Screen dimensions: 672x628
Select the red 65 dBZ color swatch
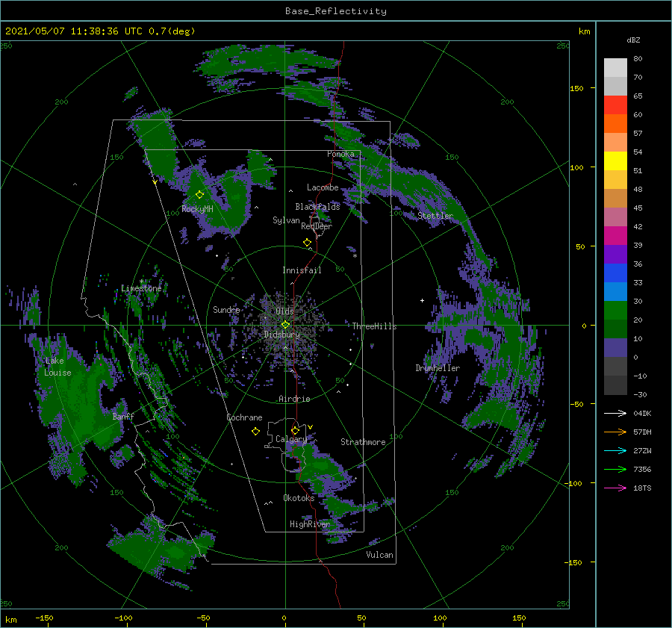point(615,105)
